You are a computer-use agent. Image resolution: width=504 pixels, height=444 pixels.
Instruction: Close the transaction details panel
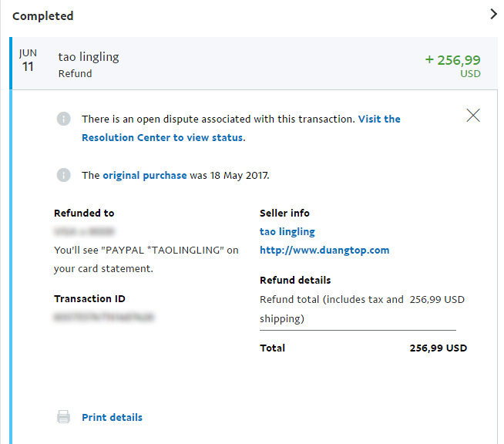pyautogui.click(x=473, y=116)
